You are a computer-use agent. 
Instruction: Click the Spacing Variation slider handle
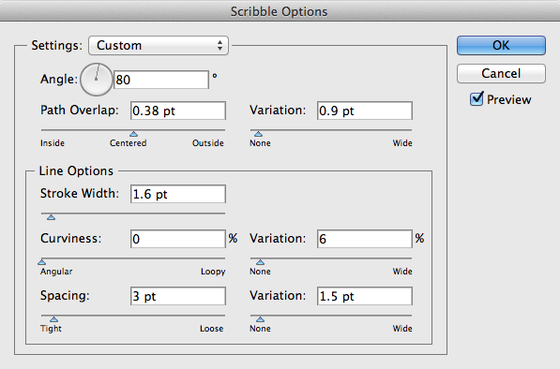(x=260, y=319)
